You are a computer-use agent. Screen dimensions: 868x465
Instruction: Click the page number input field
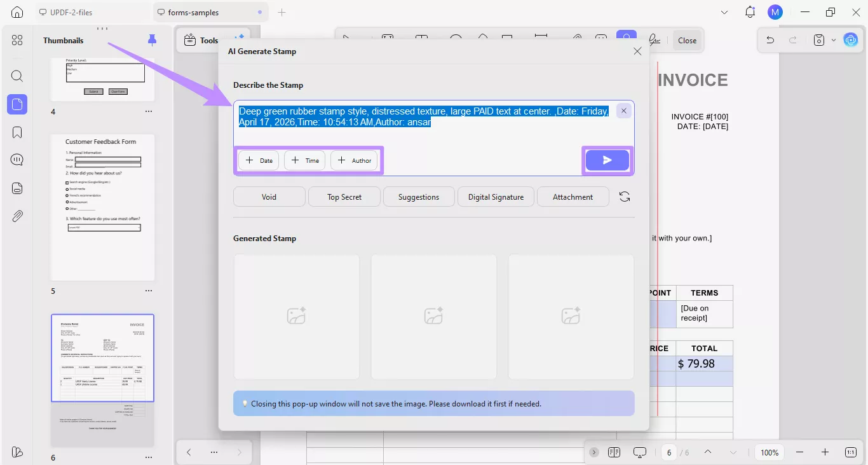[668, 452]
